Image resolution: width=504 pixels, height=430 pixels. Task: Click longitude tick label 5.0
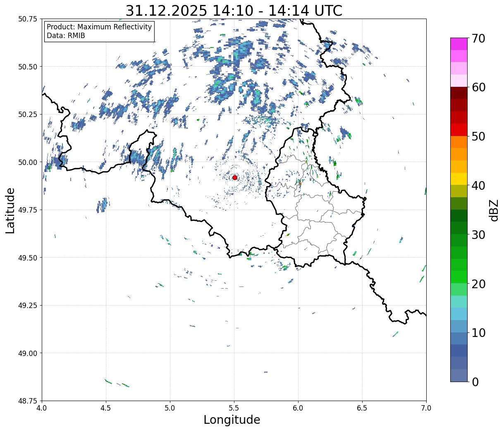pyautogui.click(x=170, y=408)
